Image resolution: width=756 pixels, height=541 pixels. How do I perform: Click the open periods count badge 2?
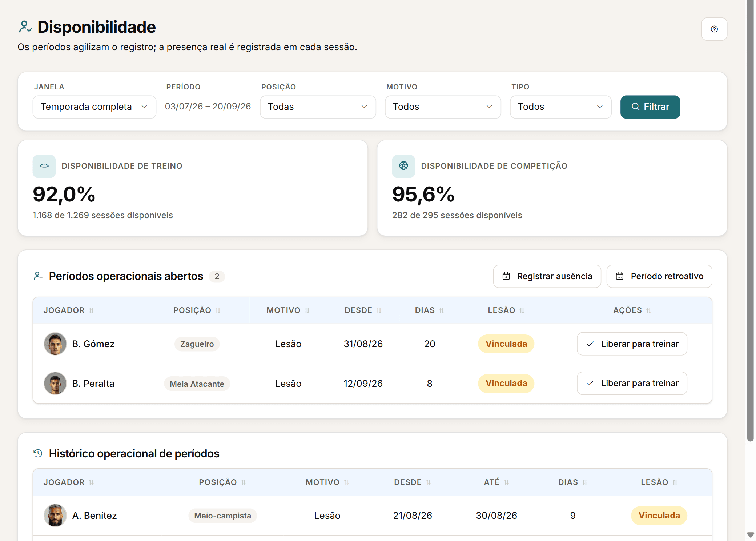tap(217, 276)
